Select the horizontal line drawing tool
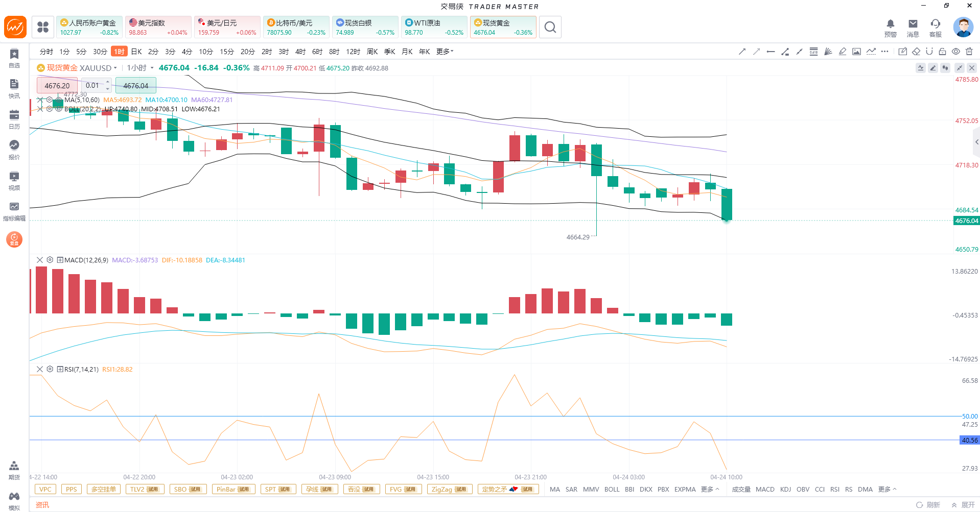Image resolution: width=980 pixels, height=512 pixels. [771, 52]
